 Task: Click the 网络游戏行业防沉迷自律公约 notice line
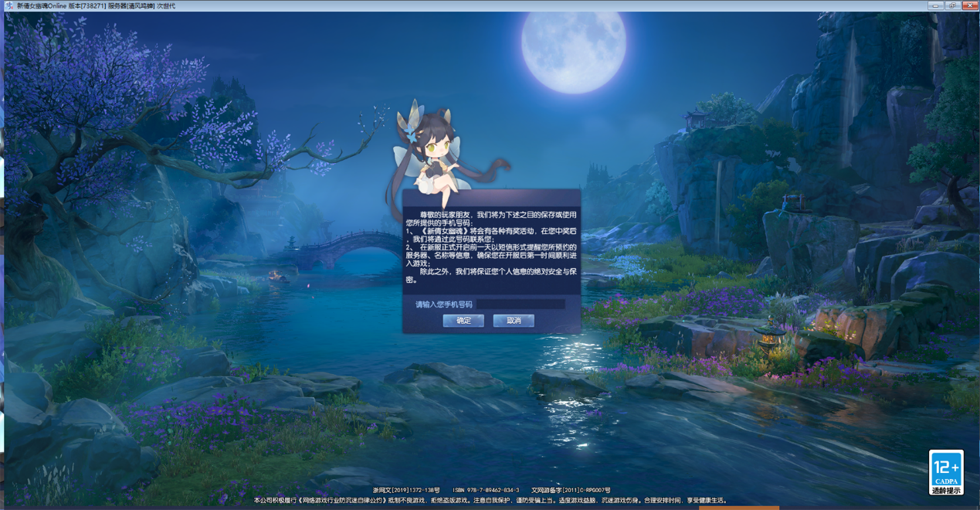click(490, 501)
